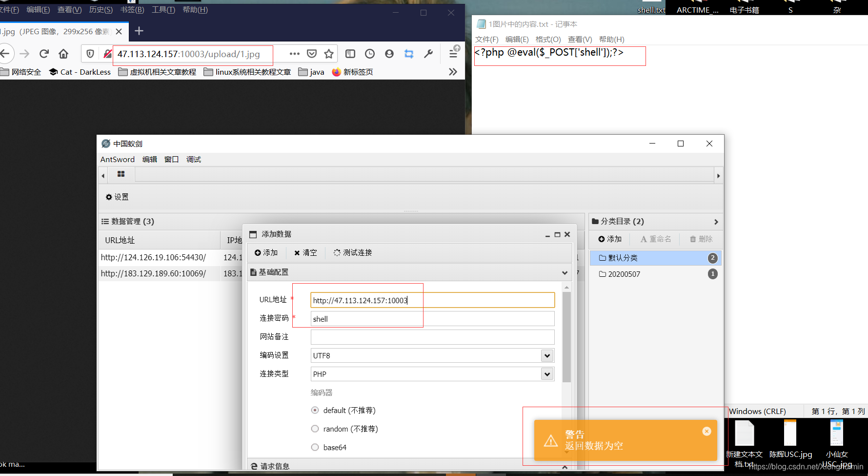Open 网络安全 bookmark folder

21,72
